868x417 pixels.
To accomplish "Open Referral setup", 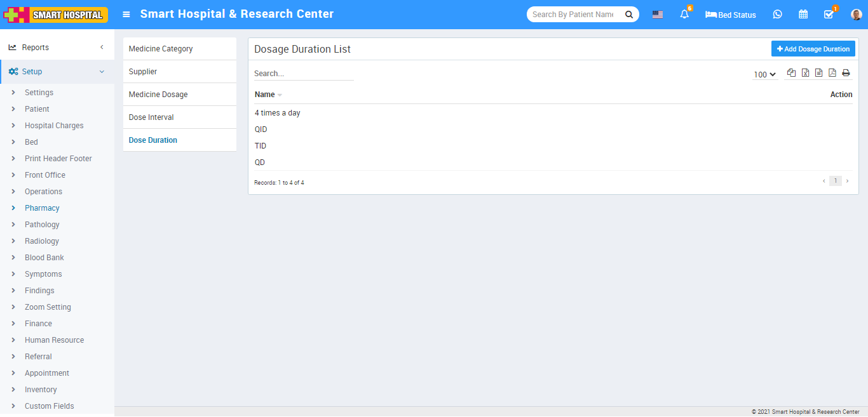I will tap(38, 357).
